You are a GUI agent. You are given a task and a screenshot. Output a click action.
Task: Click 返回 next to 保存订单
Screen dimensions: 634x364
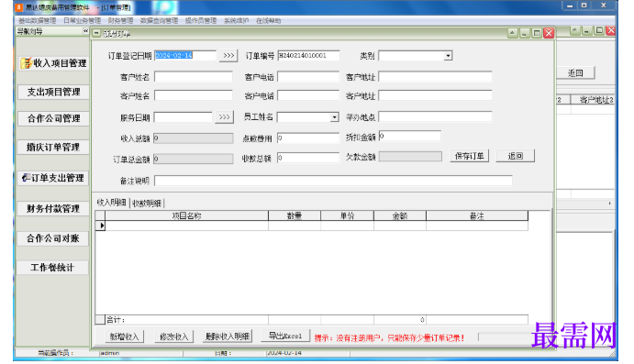[x=516, y=156]
